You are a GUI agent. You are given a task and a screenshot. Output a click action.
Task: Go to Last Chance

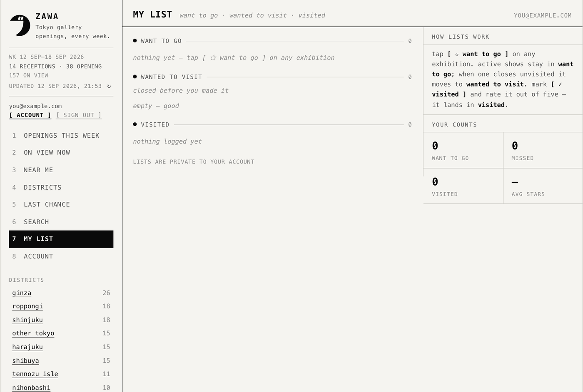point(61,205)
